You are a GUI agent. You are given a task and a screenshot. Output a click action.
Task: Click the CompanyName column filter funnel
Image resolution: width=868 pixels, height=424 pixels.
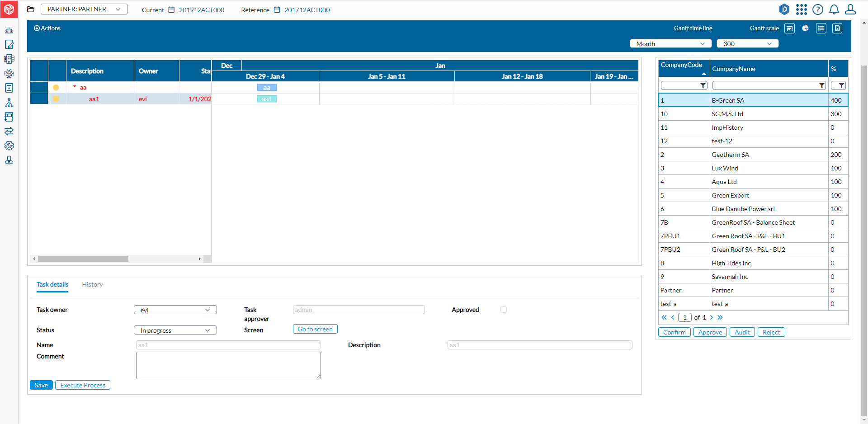tap(822, 85)
